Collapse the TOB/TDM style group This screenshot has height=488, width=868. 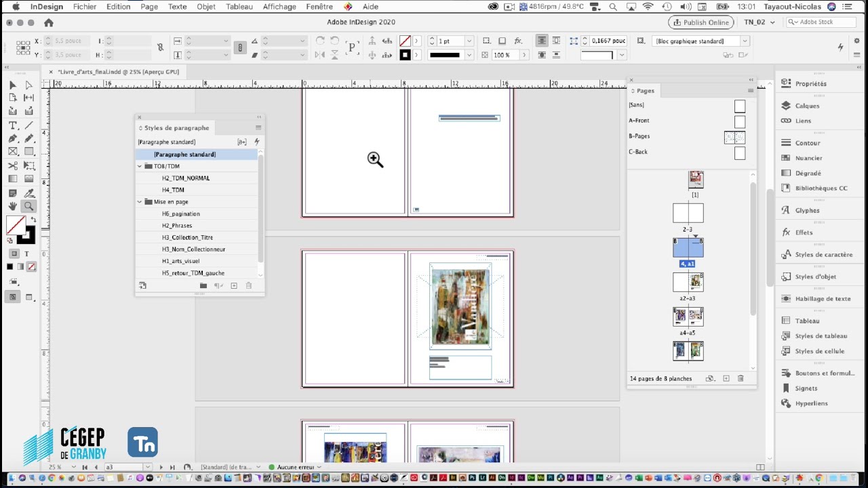point(140,166)
